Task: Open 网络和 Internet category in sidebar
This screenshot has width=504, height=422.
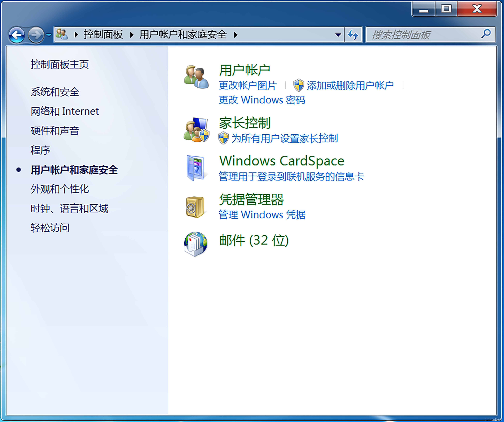Action: (x=65, y=111)
